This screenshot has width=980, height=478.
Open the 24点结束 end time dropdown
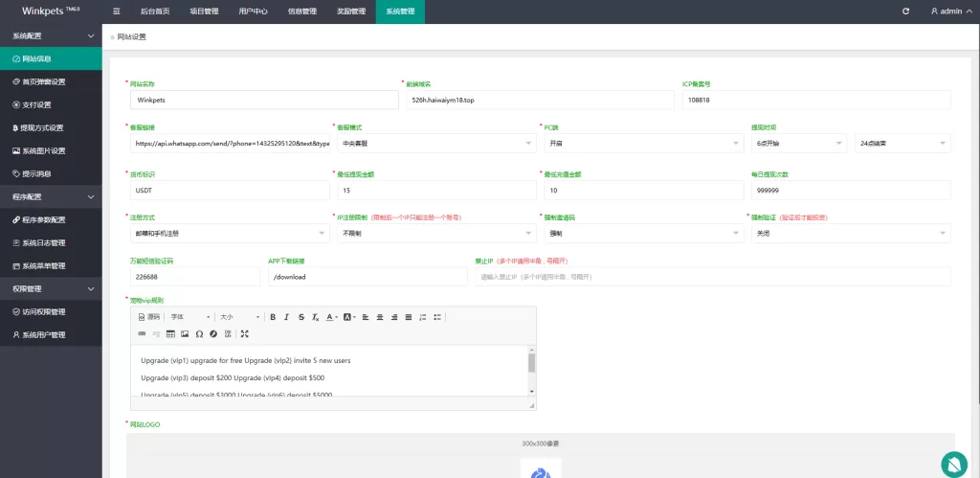point(902,143)
